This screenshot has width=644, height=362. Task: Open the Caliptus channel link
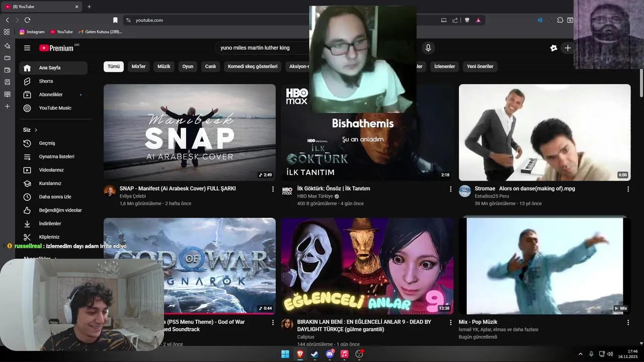[306, 337]
